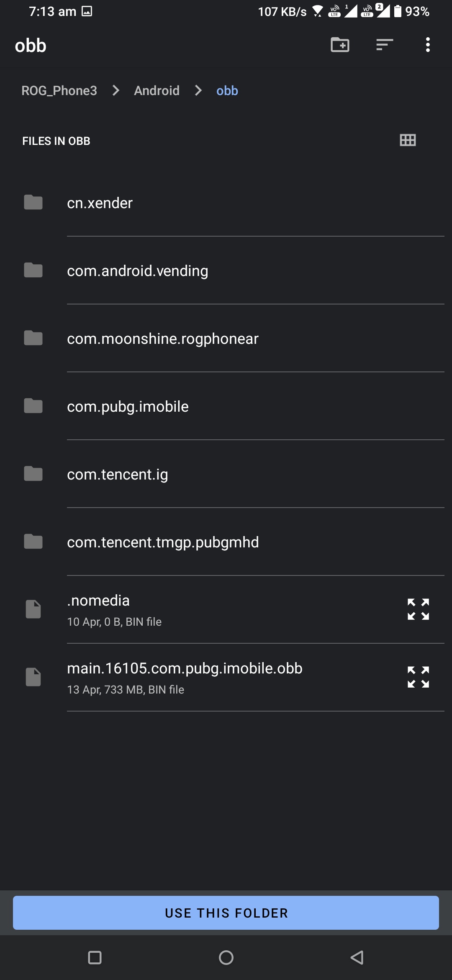Switch to grid view layout
The width and height of the screenshot is (452, 980).
pyautogui.click(x=408, y=140)
